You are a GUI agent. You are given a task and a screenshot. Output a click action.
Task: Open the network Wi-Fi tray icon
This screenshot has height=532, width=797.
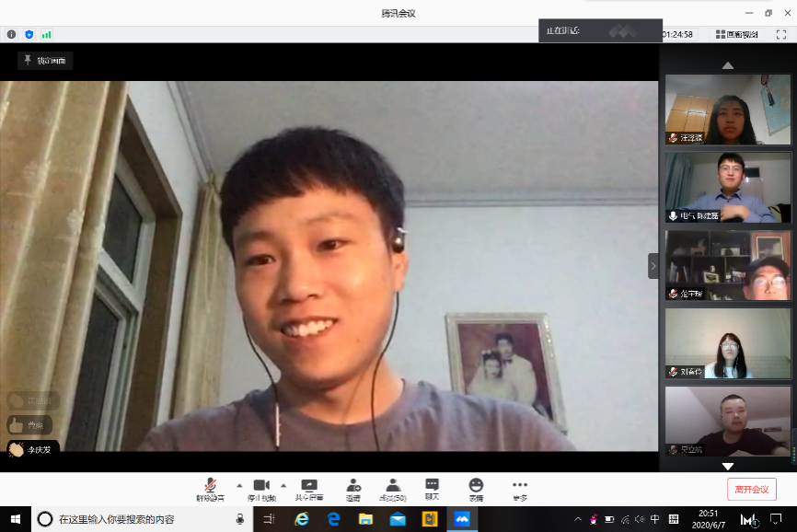click(x=625, y=519)
